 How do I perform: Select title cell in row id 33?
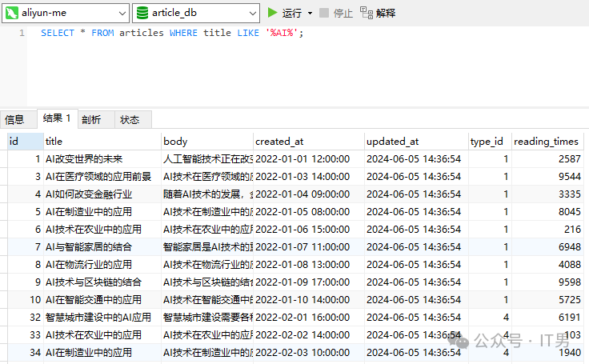point(102,335)
